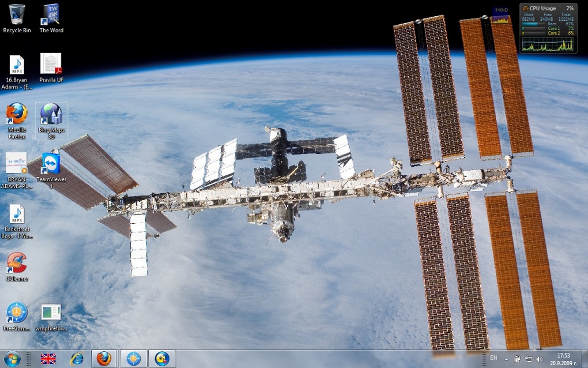Select The Word desktop shortcut
Image resolution: width=588 pixels, height=368 pixels.
tap(51, 15)
